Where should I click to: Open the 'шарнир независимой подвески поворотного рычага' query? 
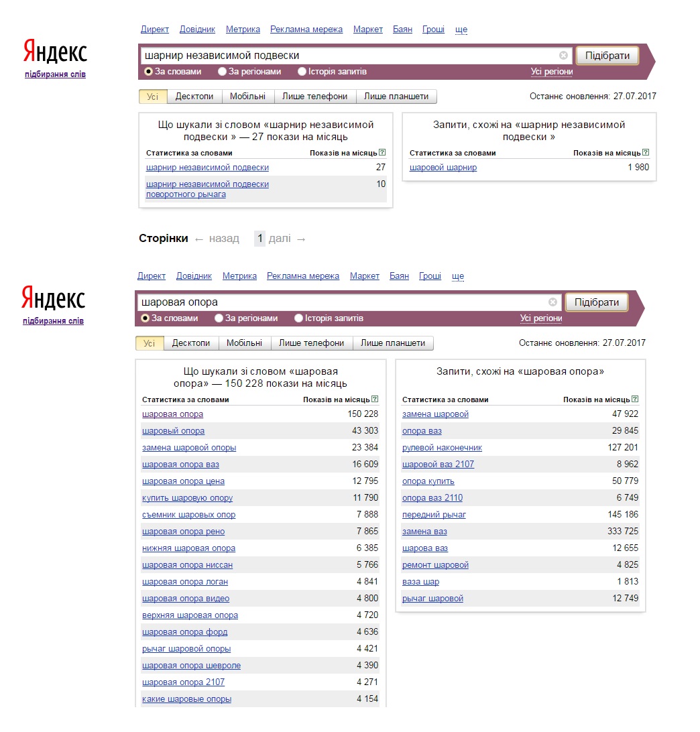tap(207, 189)
